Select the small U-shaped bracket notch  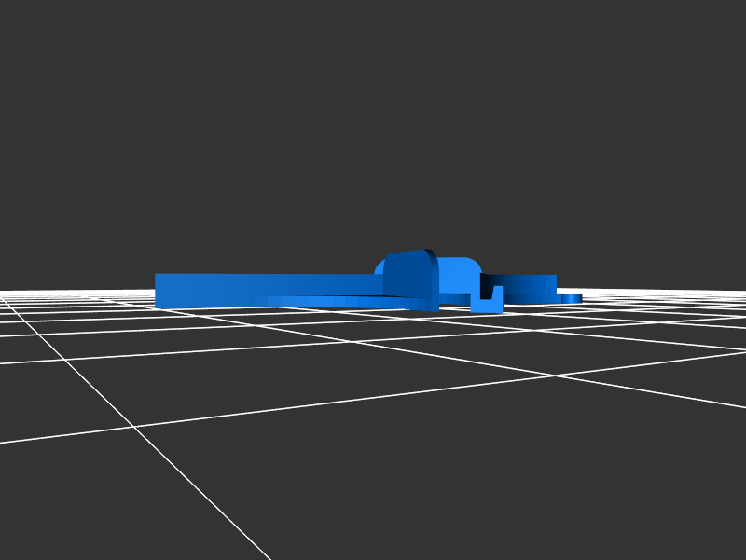tap(487, 302)
